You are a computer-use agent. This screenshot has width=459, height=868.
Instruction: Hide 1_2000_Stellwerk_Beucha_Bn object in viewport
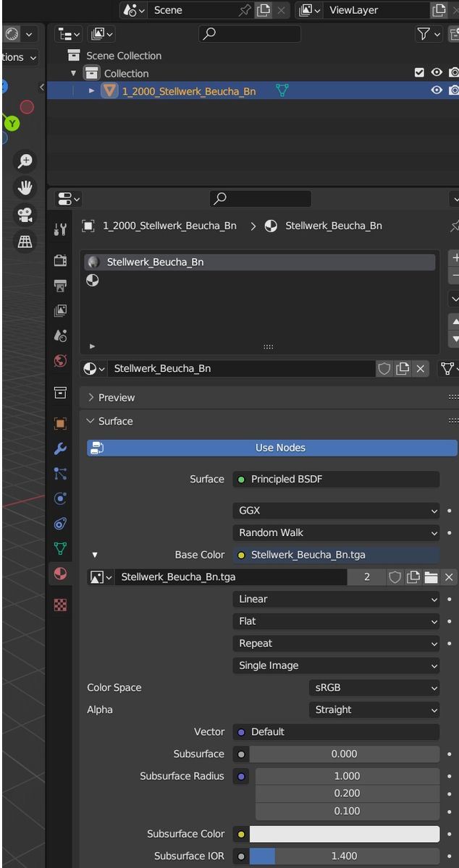437,90
